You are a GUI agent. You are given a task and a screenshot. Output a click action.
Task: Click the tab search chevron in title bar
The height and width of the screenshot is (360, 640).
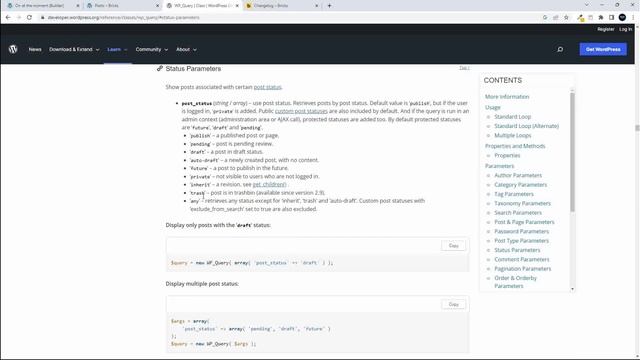[587, 5]
